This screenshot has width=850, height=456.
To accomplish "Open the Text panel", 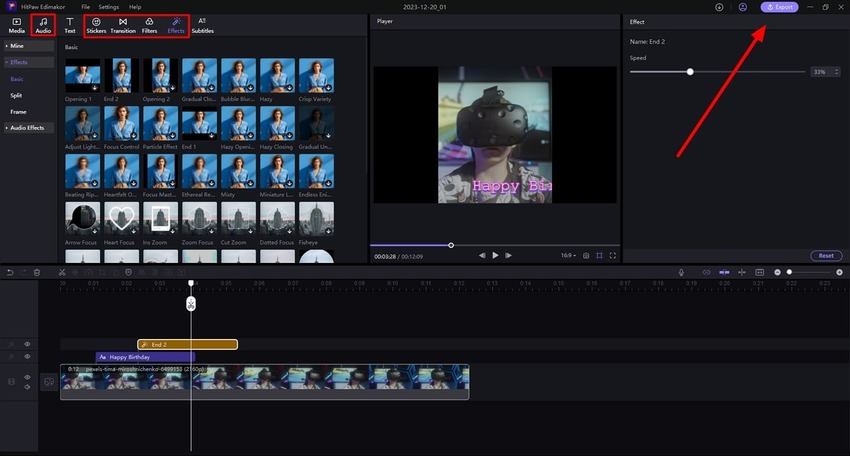I will (x=70, y=25).
